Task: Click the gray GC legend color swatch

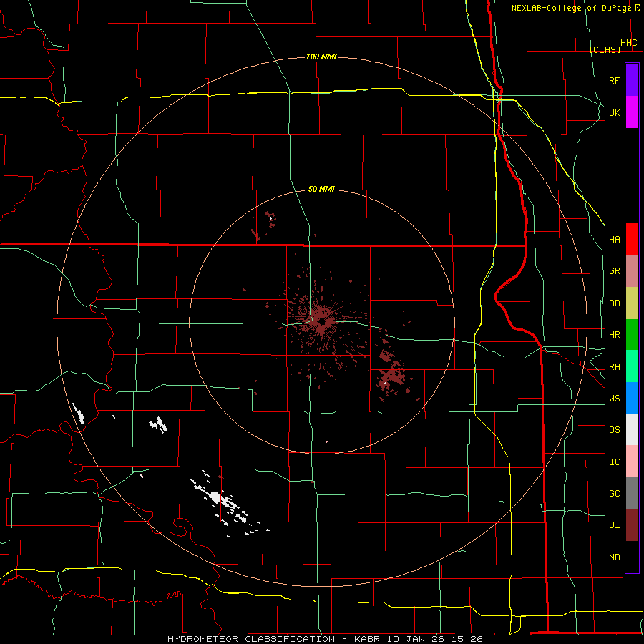Action: tap(632, 493)
